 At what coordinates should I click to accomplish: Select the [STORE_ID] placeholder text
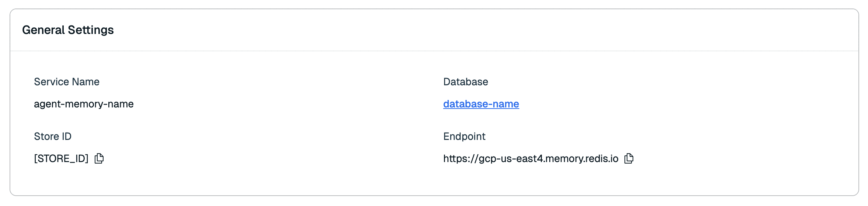pyautogui.click(x=61, y=158)
